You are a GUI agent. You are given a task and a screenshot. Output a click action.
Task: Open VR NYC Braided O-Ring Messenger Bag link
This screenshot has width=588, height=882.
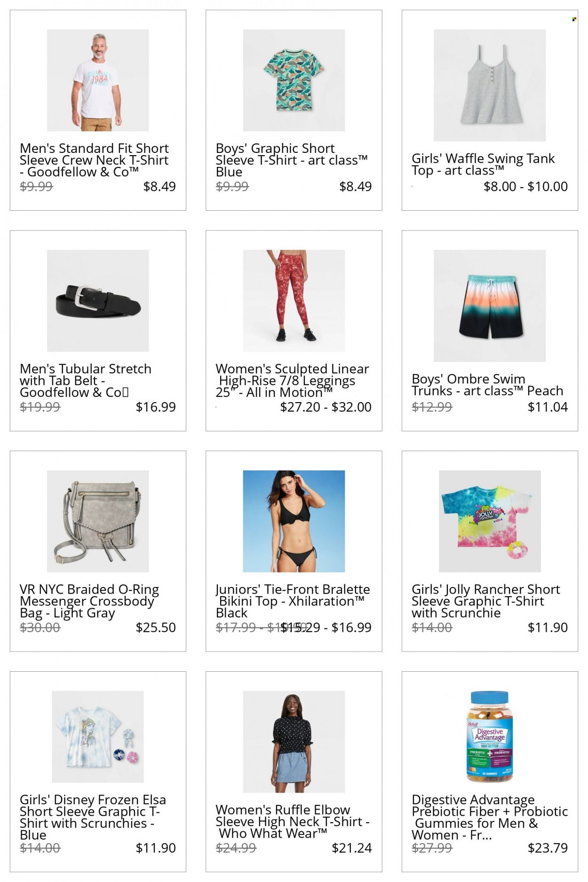pyautogui.click(x=89, y=601)
